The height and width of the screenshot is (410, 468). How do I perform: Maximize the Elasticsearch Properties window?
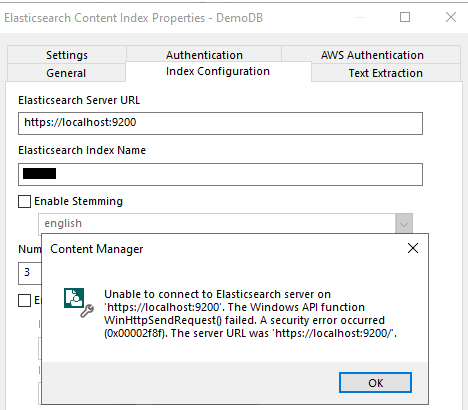click(x=405, y=17)
